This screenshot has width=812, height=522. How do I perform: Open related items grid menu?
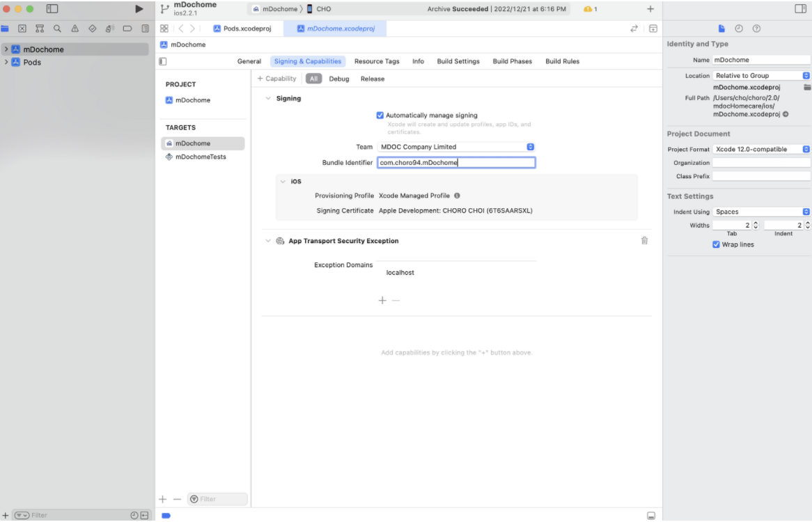click(164, 29)
